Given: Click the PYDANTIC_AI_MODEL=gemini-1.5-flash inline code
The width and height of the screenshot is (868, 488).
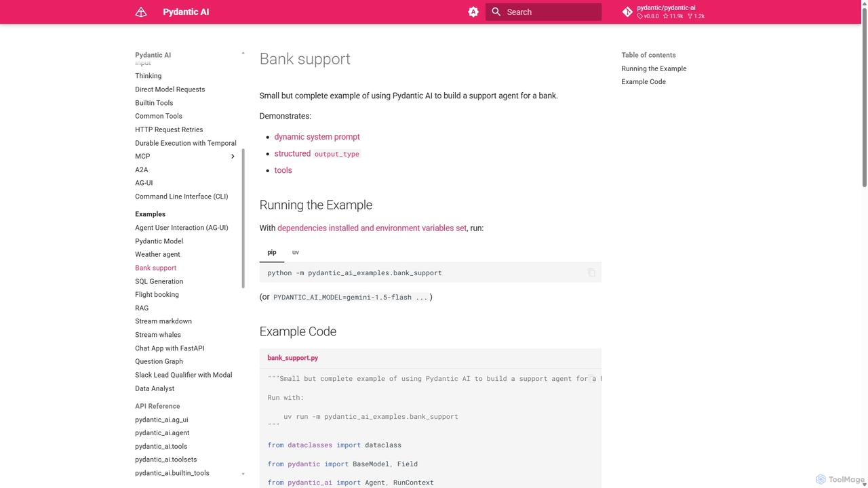Looking at the screenshot, I should (350, 298).
